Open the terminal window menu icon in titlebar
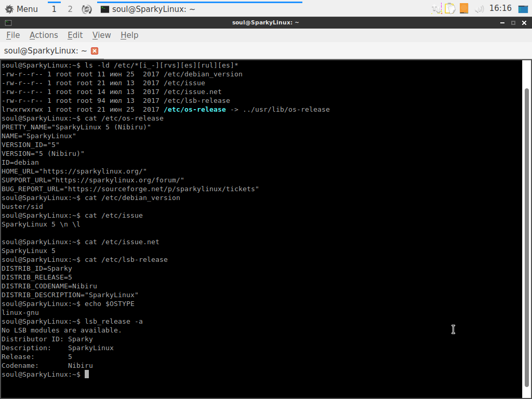532x399 pixels. point(8,23)
